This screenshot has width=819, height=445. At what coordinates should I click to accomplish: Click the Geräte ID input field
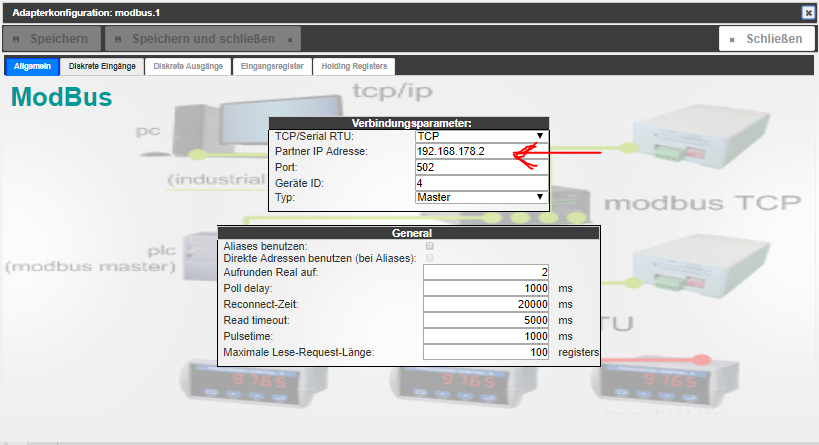tap(482, 183)
